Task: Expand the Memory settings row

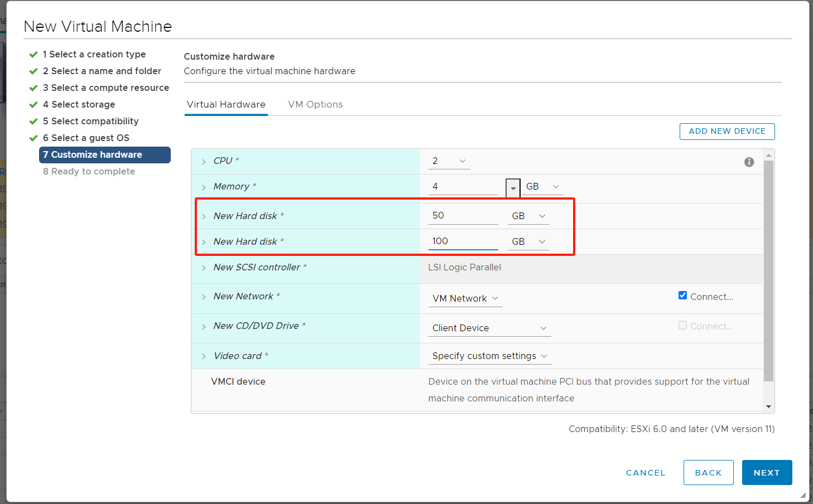Action: (x=204, y=187)
